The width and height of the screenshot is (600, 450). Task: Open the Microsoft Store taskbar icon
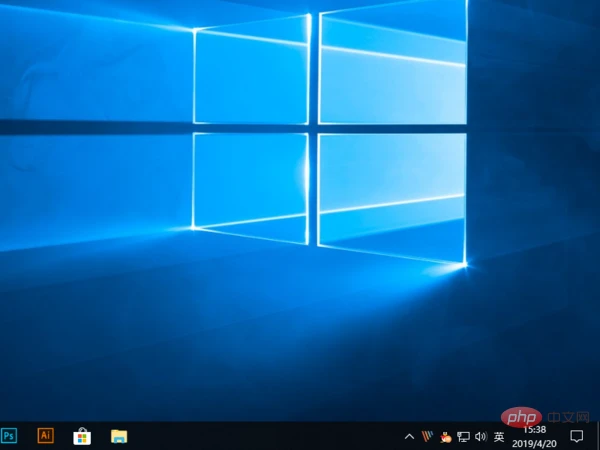[82, 436]
